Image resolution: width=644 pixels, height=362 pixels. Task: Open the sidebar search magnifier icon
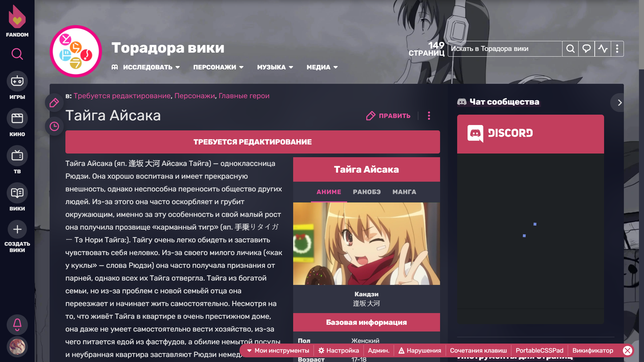(17, 54)
